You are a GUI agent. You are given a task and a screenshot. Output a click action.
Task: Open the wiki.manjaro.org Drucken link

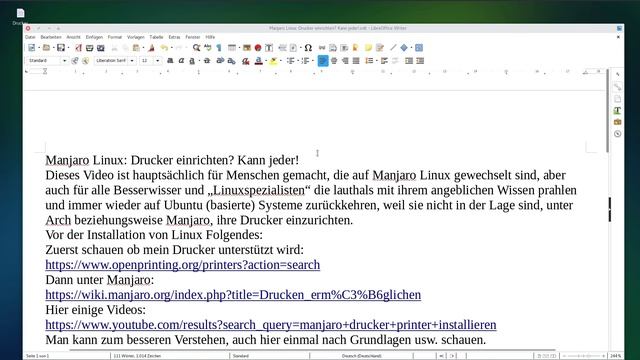pyautogui.click(x=233, y=295)
